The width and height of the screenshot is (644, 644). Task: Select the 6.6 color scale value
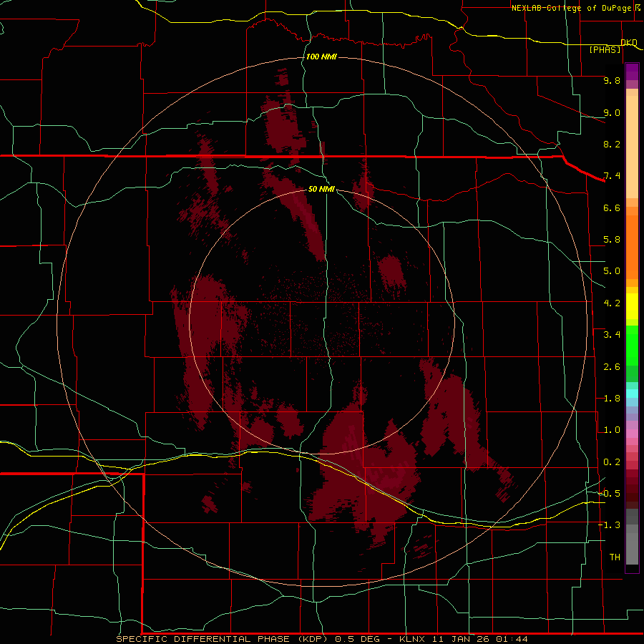612,208
